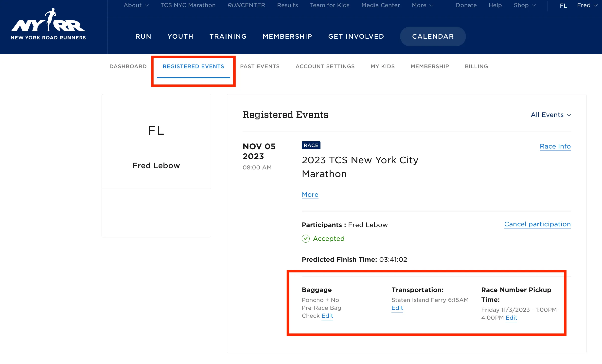This screenshot has height=364, width=602.
Task: Click the green Accepted checkmark icon
Action: point(306,239)
